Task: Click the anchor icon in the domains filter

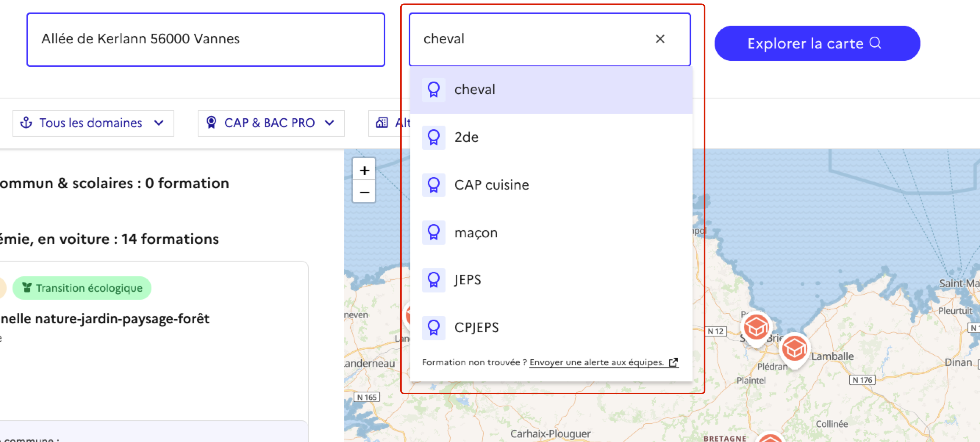Action: 26,123
